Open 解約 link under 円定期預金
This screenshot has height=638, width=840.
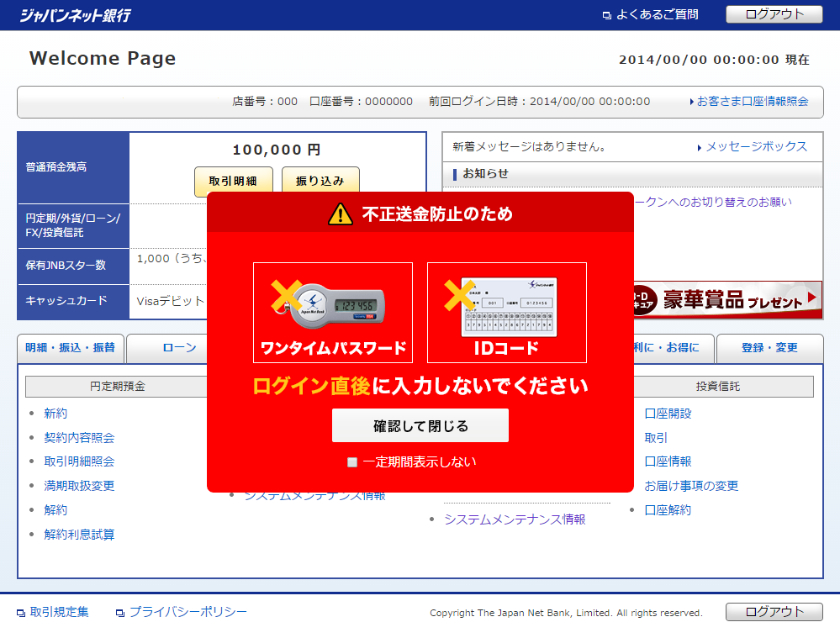pyautogui.click(x=55, y=510)
